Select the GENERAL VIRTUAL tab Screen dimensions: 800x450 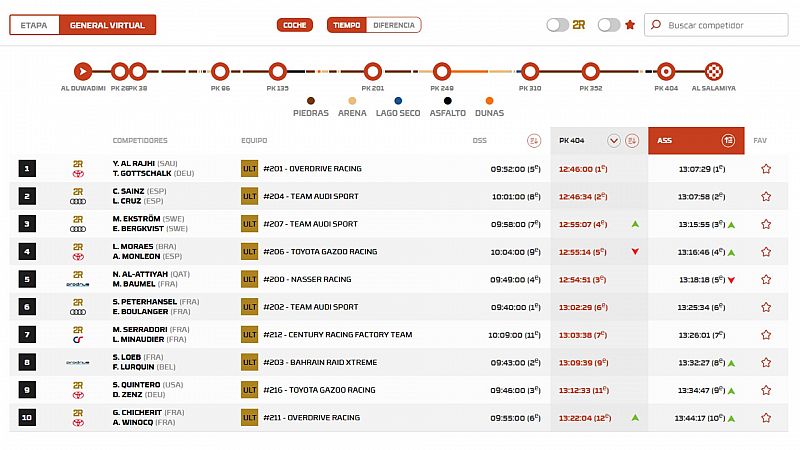coord(107,25)
